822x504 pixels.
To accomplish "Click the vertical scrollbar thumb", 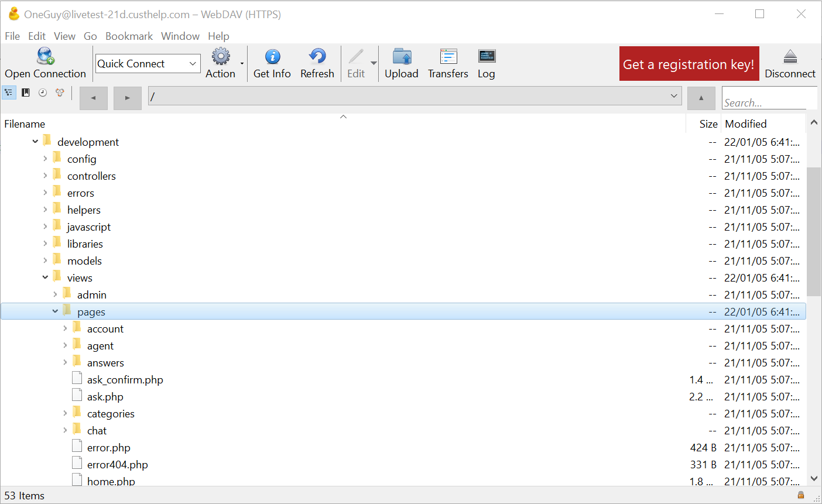I will (814, 231).
